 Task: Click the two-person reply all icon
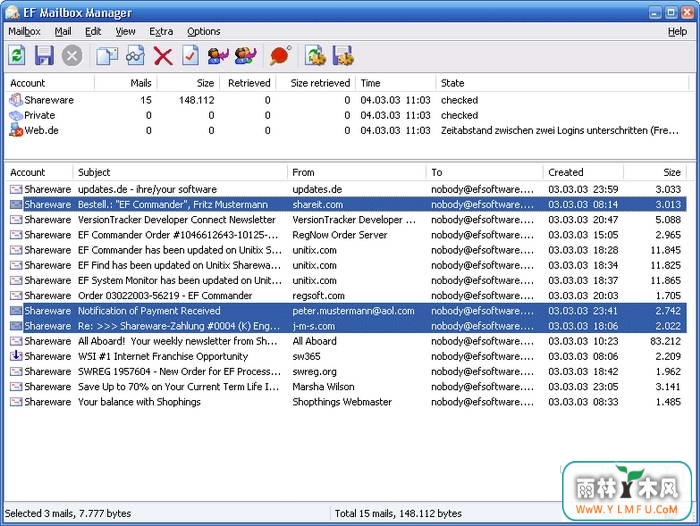(x=246, y=56)
